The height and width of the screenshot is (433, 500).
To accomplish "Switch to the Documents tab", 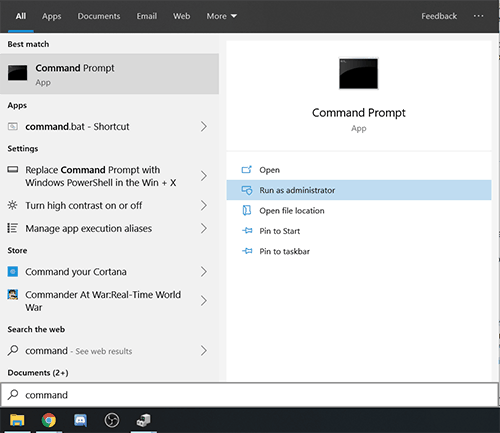I will point(99,16).
